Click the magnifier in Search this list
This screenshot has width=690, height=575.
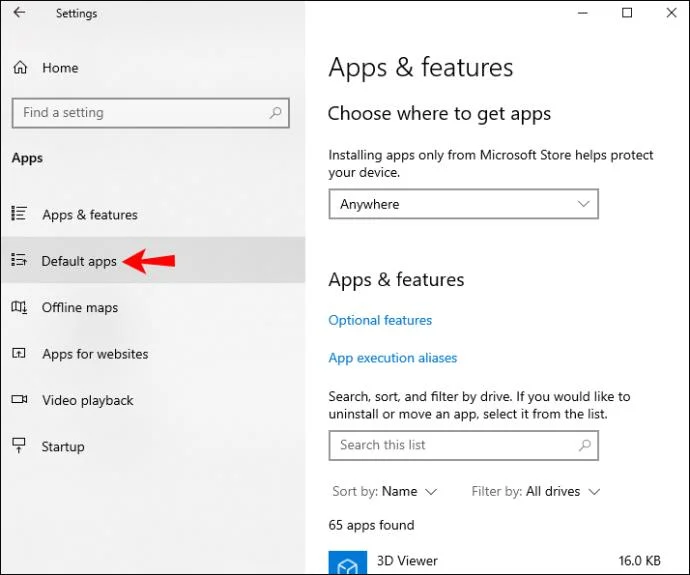[585, 445]
